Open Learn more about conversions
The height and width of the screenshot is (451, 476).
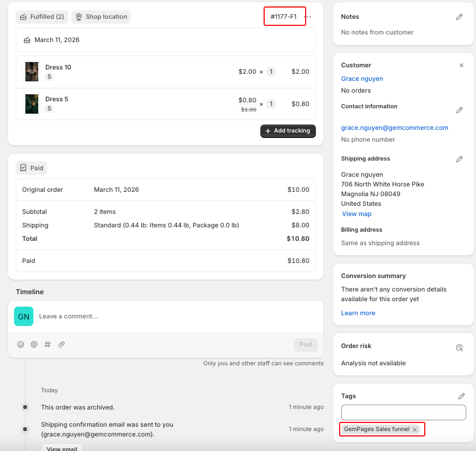tap(358, 313)
